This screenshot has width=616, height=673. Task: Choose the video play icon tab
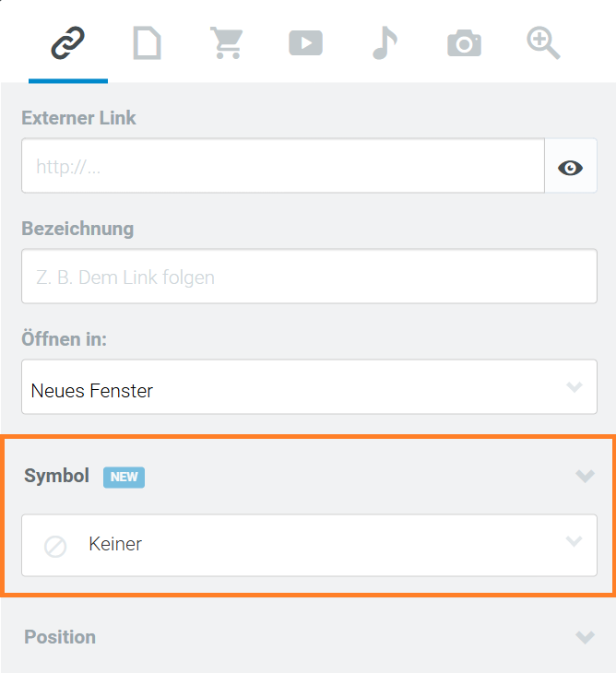[x=305, y=43]
